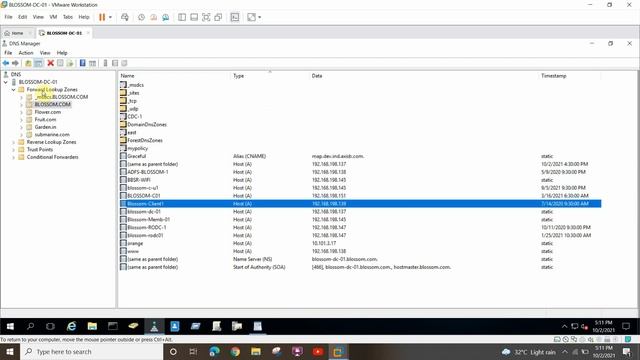
Task: Select the Conditional Forwarders tree item
Action: coord(52,157)
